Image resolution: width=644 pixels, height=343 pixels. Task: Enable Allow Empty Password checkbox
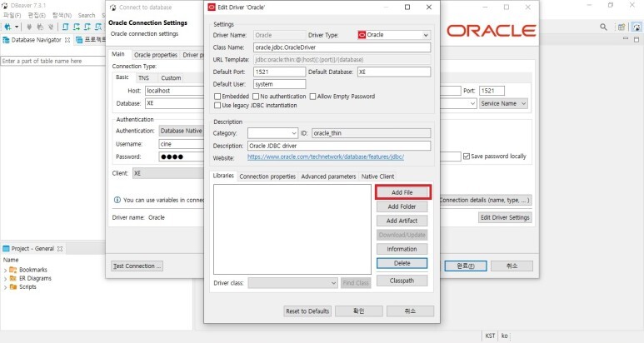(312, 97)
